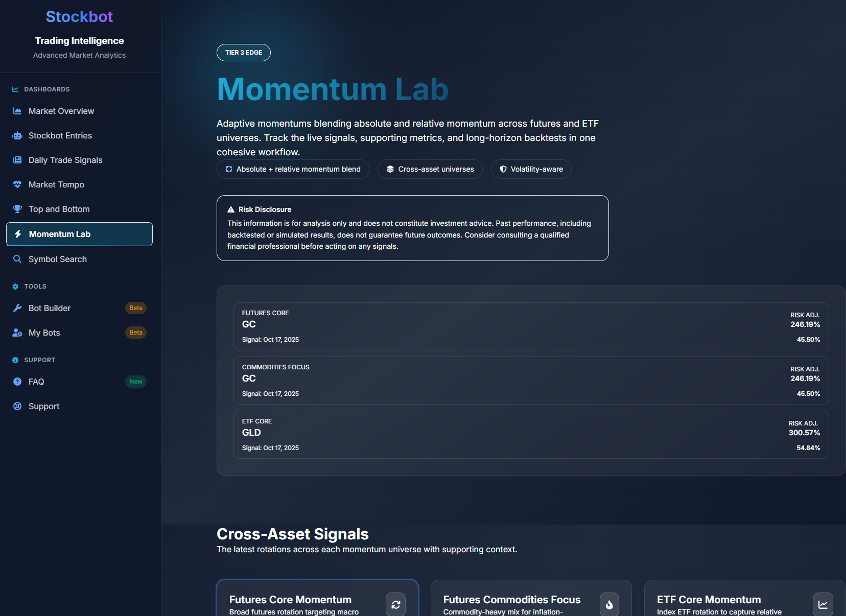The height and width of the screenshot is (616, 846).
Task: Click the flame icon on Futures Commodities Focus
Action: click(x=609, y=605)
